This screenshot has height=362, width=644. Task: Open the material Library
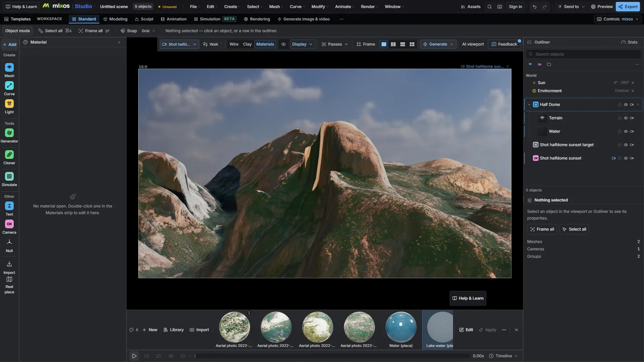pos(173,330)
